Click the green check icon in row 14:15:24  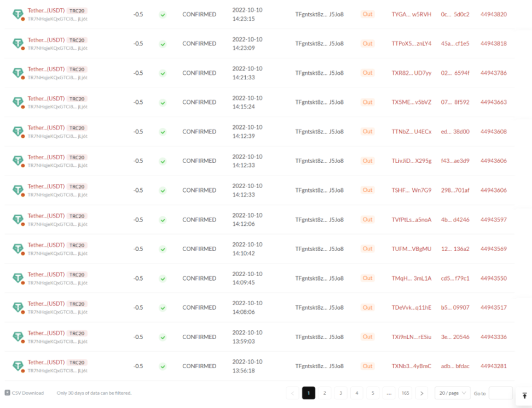(163, 103)
